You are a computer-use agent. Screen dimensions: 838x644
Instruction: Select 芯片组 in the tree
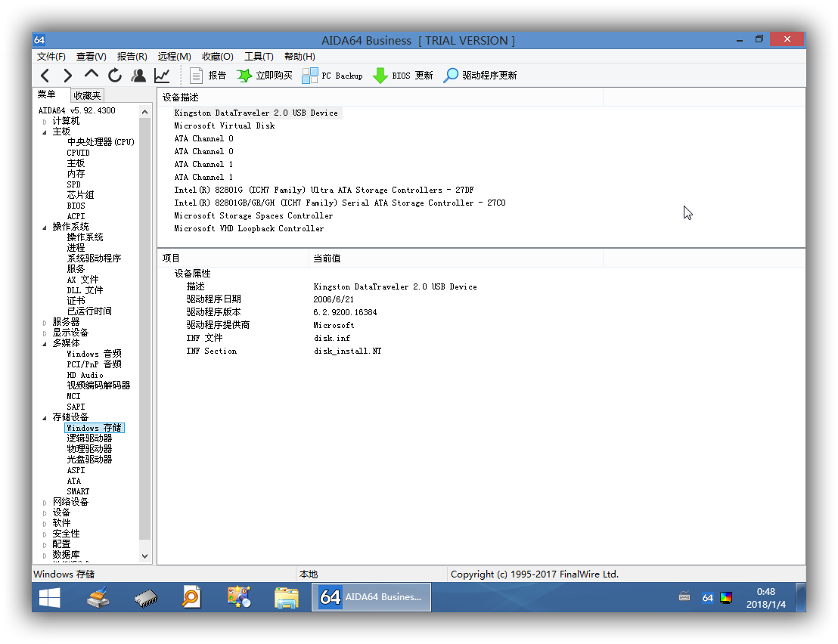(x=80, y=196)
